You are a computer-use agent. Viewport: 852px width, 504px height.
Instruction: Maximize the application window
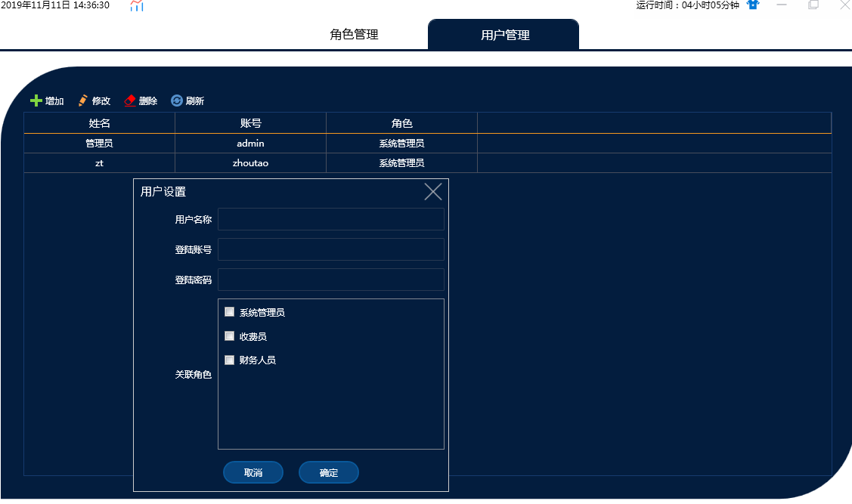tap(813, 5)
